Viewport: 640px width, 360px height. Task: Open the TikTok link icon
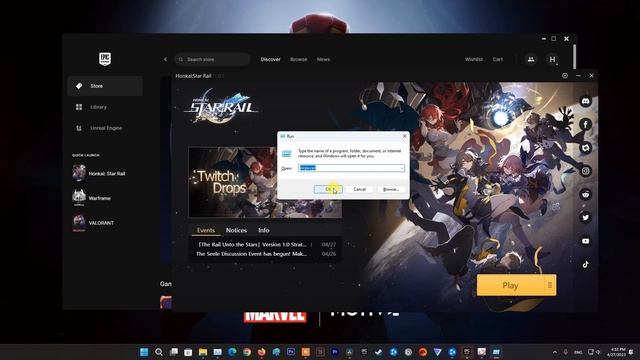[586, 264]
